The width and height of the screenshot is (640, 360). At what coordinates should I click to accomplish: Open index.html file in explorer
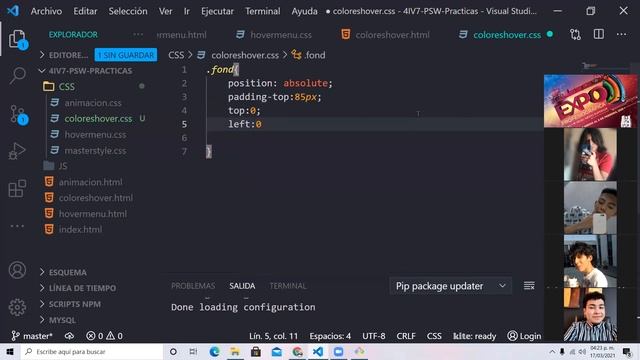pos(73,229)
